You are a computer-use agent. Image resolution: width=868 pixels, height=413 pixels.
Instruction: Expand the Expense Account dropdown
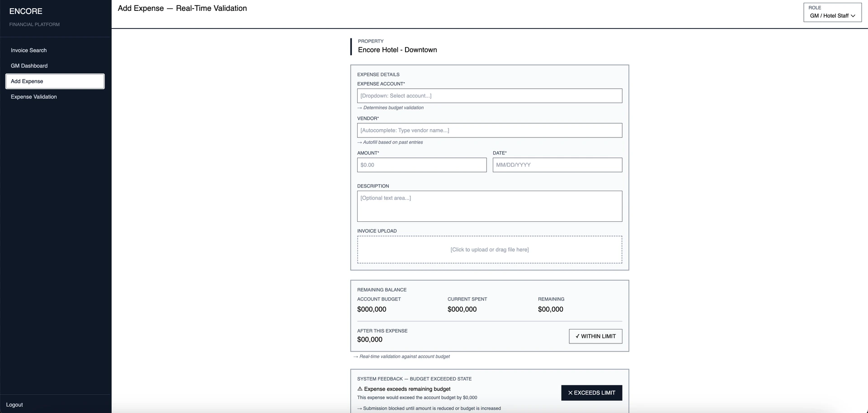(489, 96)
